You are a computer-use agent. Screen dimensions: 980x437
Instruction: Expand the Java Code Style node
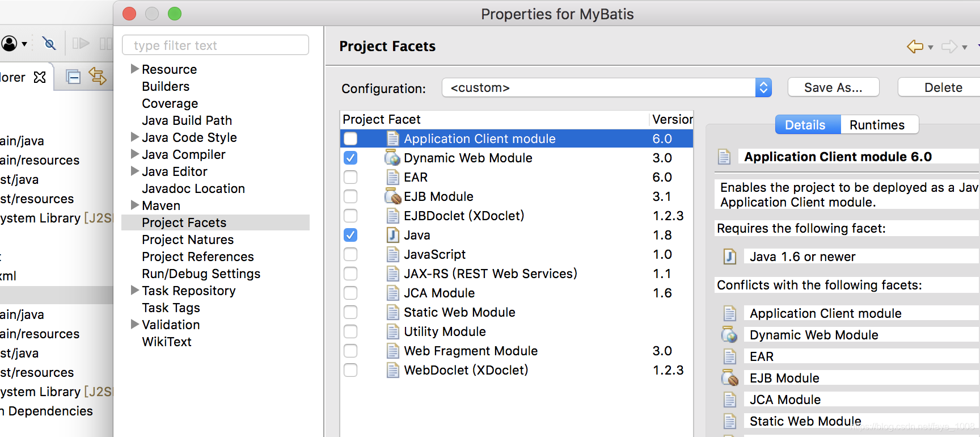(134, 137)
